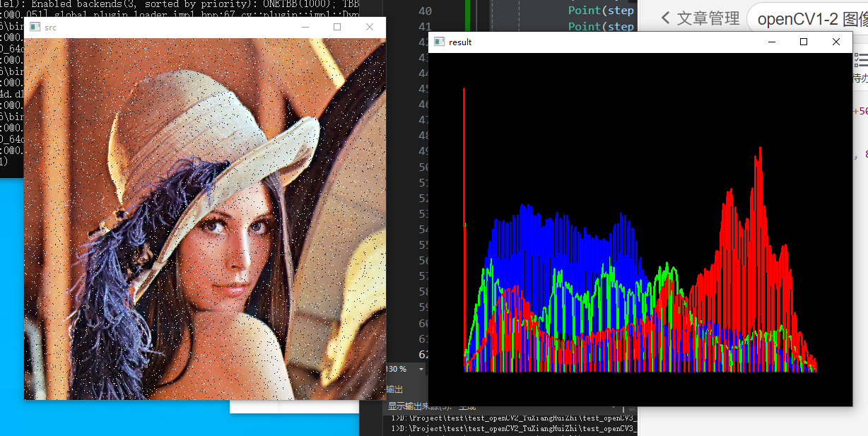Open the 130 % editor zoom dropdown
This screenshot has width=868, height=436.
[421, 369]
